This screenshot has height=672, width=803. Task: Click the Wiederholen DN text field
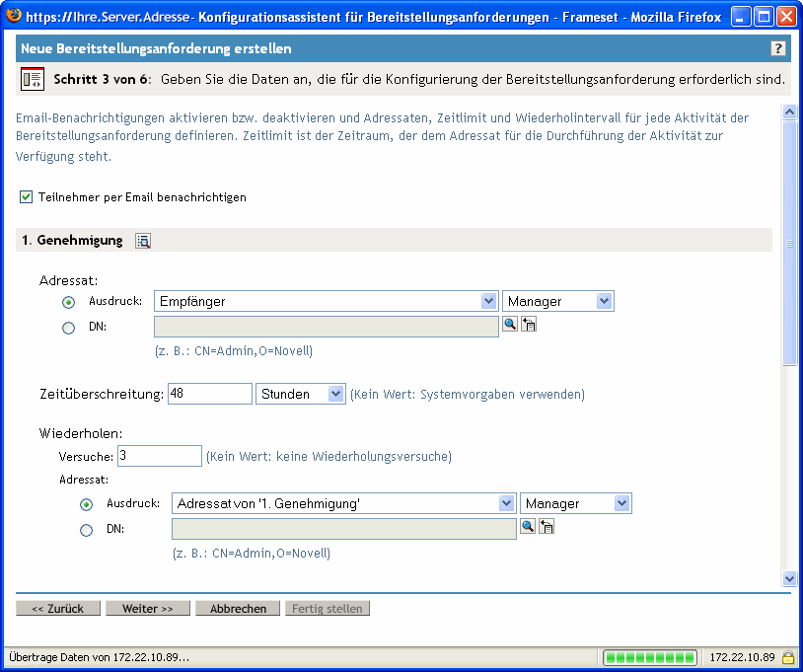click(343, 529)
